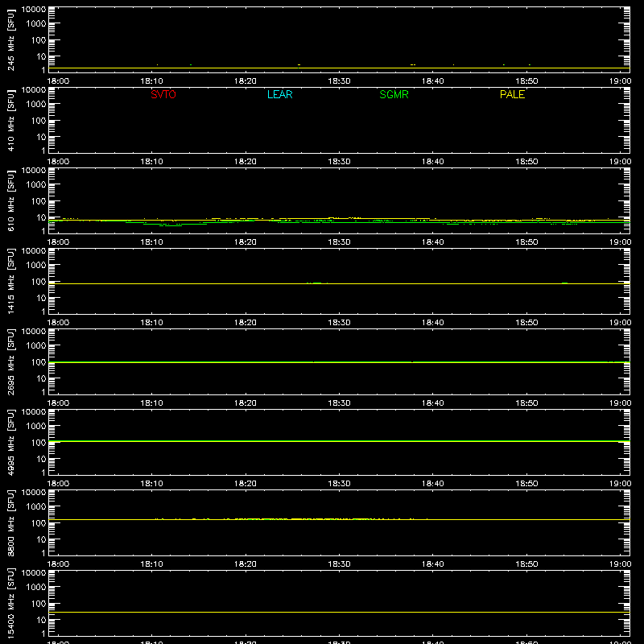
Task: Click the yellow baseline trace in 245 MHz plot
Action: click(339, 68)
